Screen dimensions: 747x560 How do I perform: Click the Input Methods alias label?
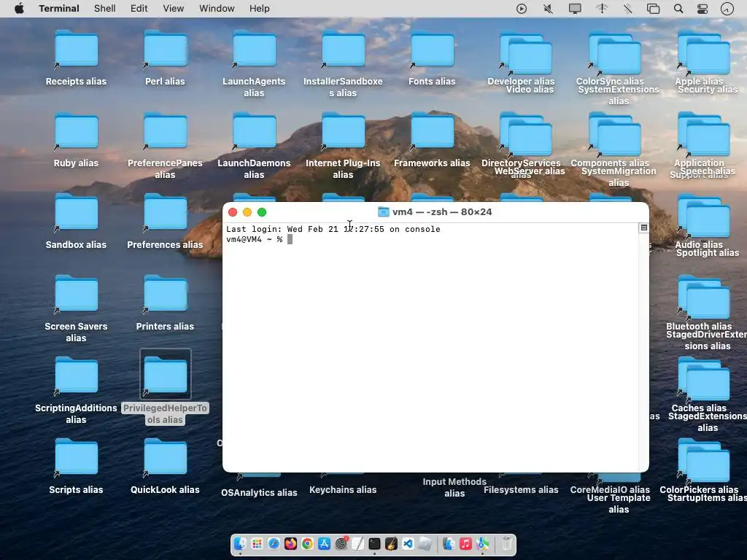coord(454,488)
